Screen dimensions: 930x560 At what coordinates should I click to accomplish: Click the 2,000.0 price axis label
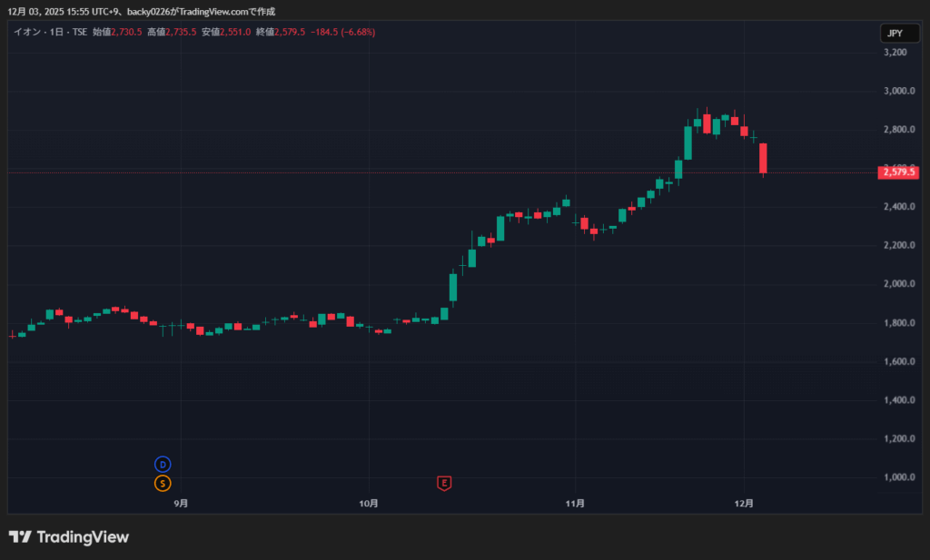click(x=895, y=284)
